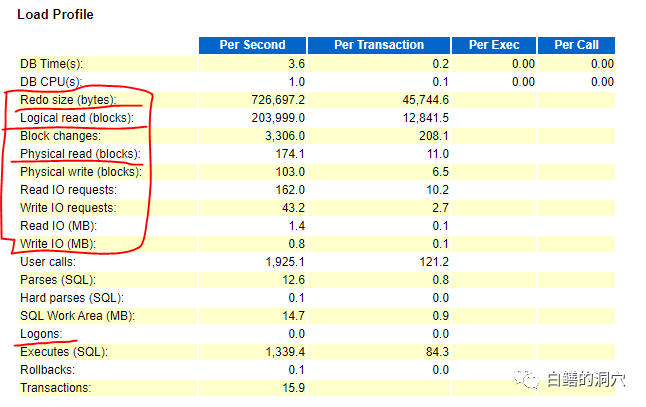This screenshot has height=407, width=646.
Task: Select the Logons row label
Action: 41,334
